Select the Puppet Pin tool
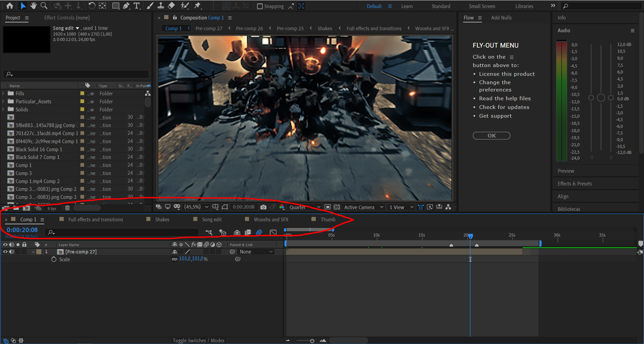644x344 pixels. click(x=197, y=6)
